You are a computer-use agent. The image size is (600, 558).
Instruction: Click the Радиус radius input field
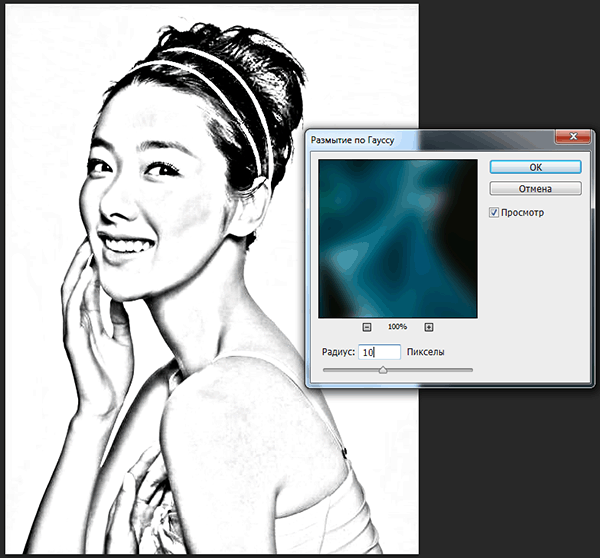pyautogui.click(x=380, y=352)
